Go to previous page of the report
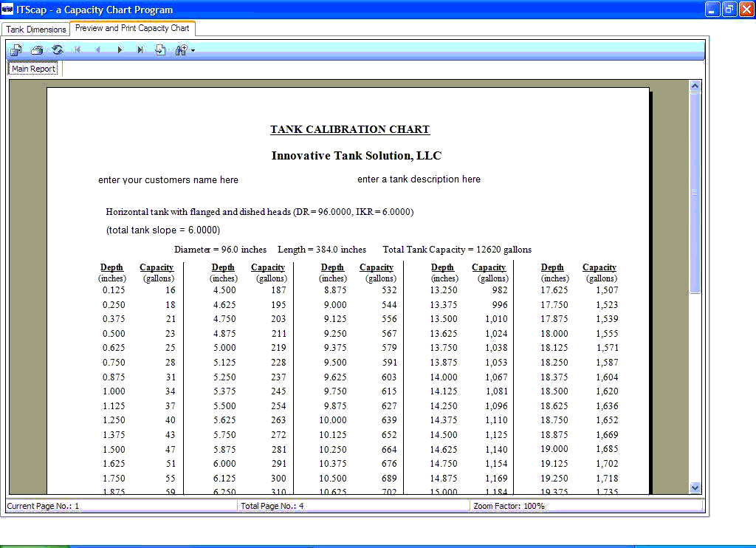 98,49
